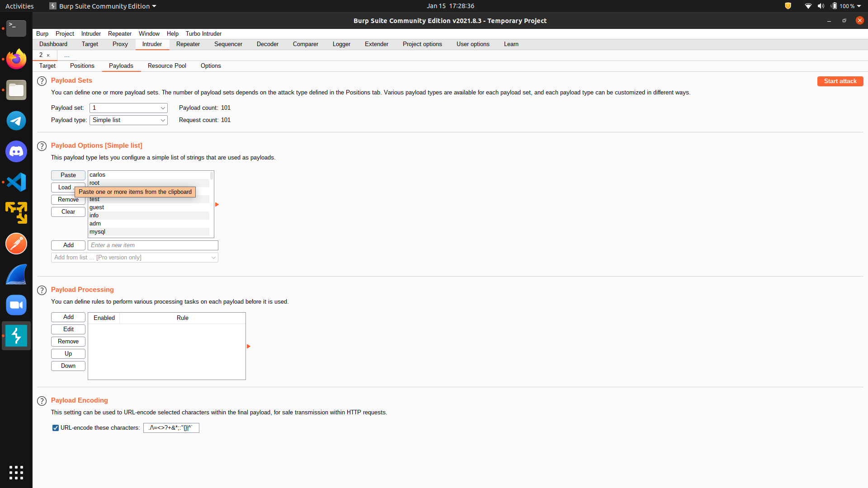Click the URL-encode characters text field
The width and height of the screenshot is (868, 488).
(171, 428)
